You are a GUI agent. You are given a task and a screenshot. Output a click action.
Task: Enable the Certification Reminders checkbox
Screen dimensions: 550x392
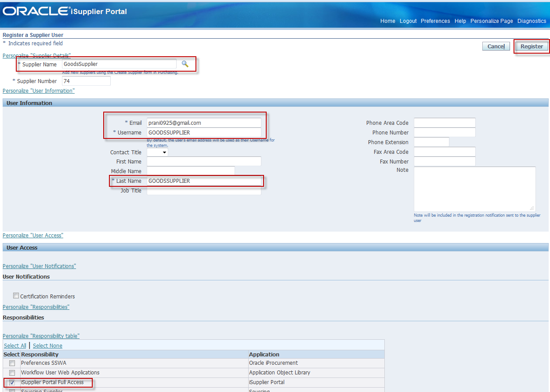tap(16, 296)
